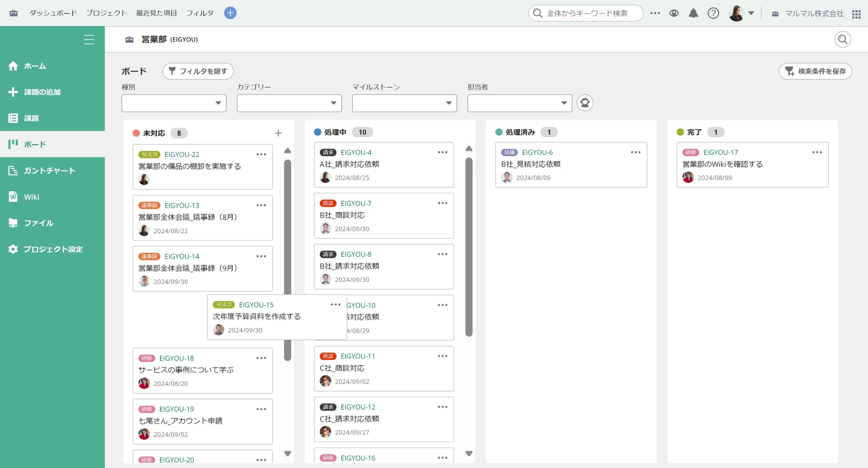The width and height of the screenshot is (868, 468).
Task: Open the apps grid icon at top right
Action: point(856,14)
